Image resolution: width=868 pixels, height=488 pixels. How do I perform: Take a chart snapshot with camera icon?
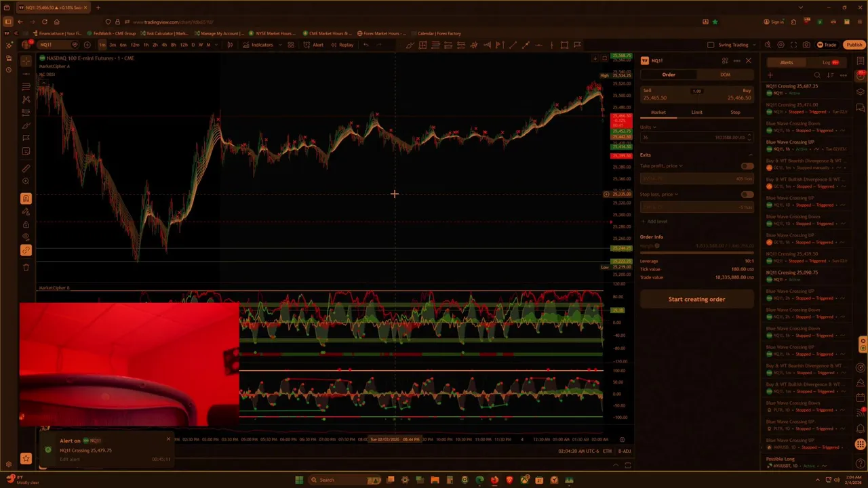pyautogui.click(x=806, y=45)
